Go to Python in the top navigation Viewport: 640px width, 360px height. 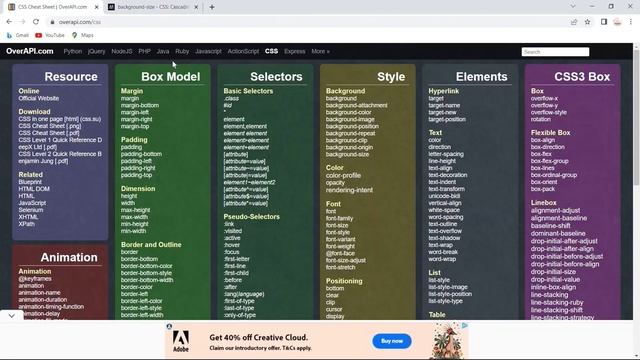pos(73,51)
